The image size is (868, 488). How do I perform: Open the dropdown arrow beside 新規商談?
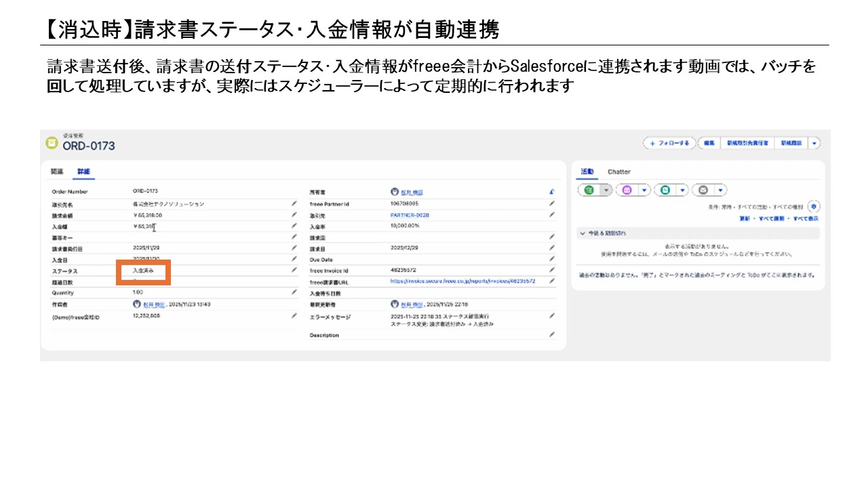813,143
